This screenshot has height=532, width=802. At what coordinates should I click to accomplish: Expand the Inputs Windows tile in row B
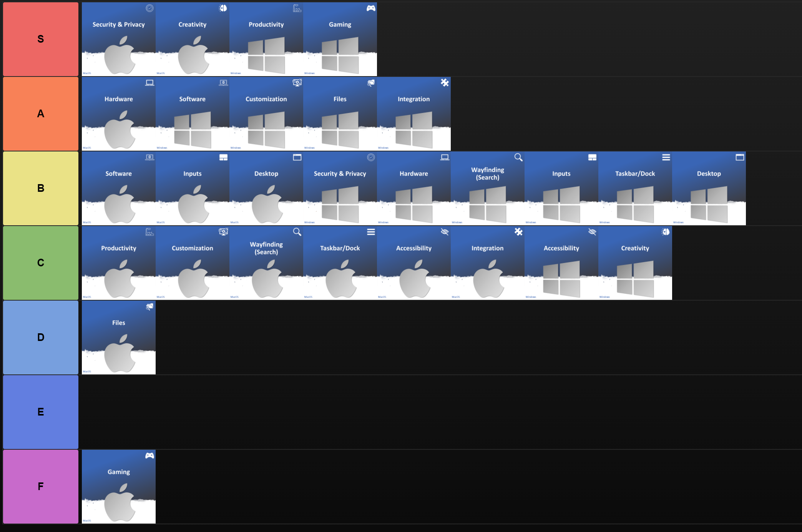tap(561, 189)
